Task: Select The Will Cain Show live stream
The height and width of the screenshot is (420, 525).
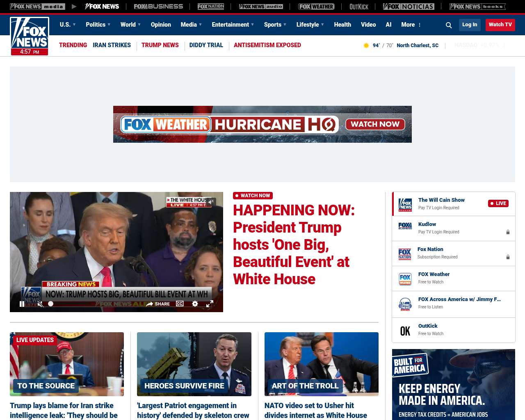Action: (454, 204)
